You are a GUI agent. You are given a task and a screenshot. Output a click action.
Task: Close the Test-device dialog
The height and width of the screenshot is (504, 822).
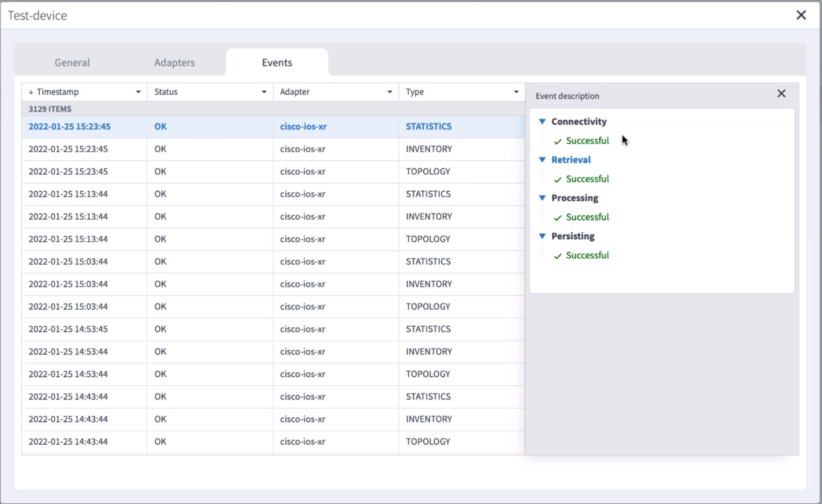pos(801,15)
